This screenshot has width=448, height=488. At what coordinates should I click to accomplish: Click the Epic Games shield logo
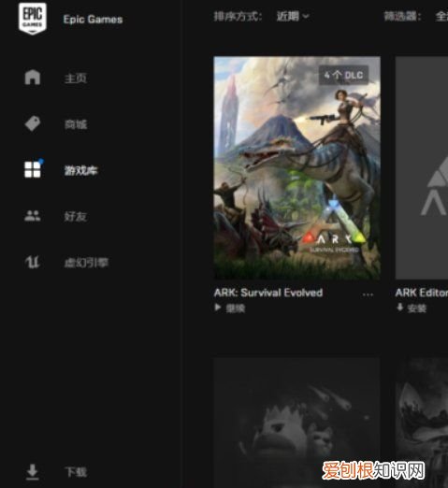33,19
